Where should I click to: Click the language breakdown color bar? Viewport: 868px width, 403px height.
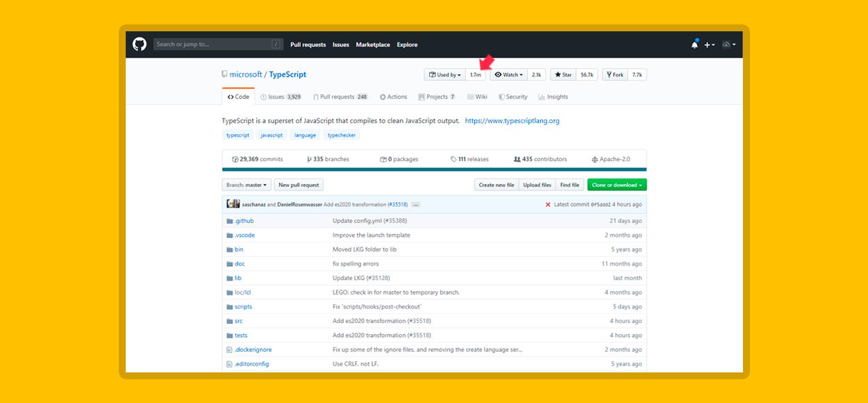pyautogui.click(x=434, y=169)
